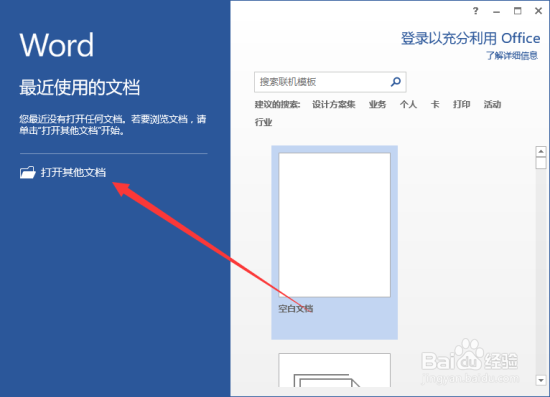The height and width of the screenshot is (397, 550).
Task: Close the Word start window
Action: pos(538,11)
